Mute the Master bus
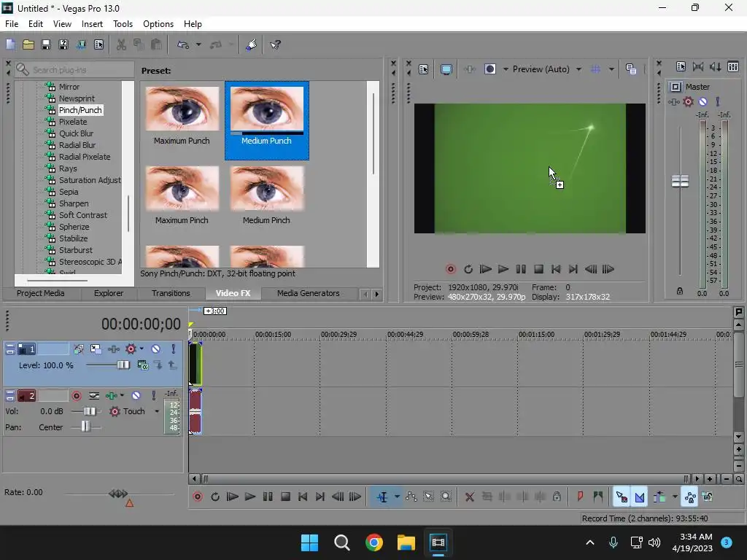 point(703,101)
